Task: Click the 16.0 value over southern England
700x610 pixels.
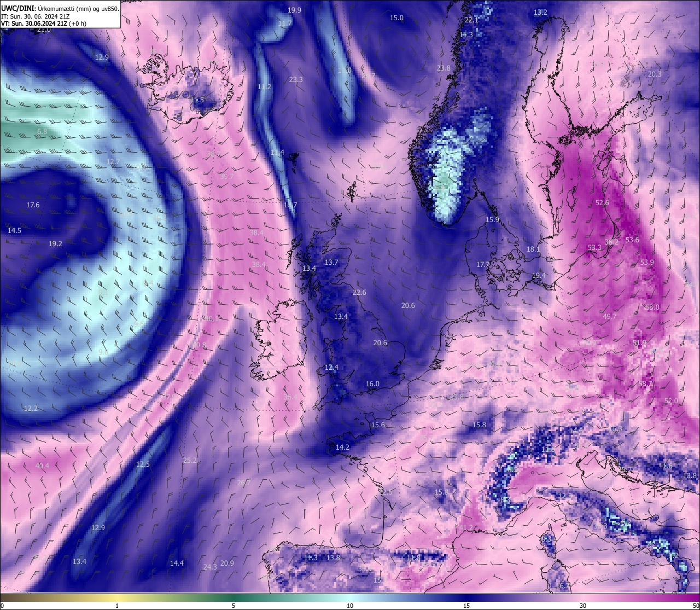Action: 372,384
